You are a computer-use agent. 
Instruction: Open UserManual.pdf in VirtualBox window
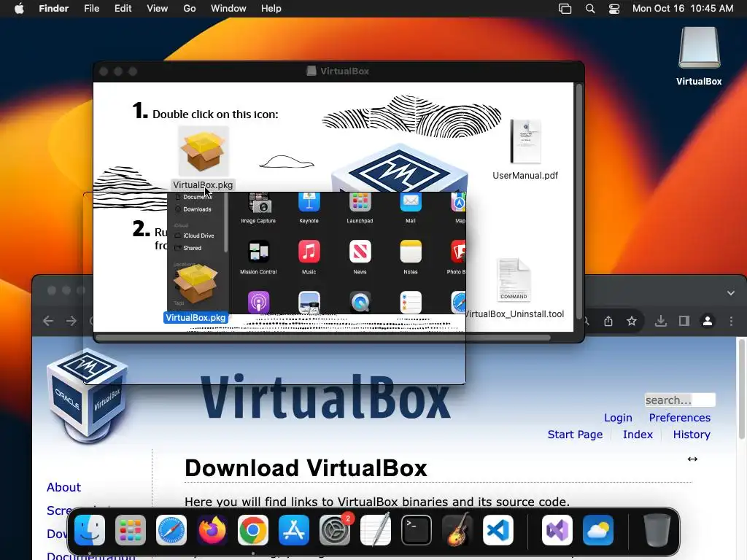tap(525, 141)
